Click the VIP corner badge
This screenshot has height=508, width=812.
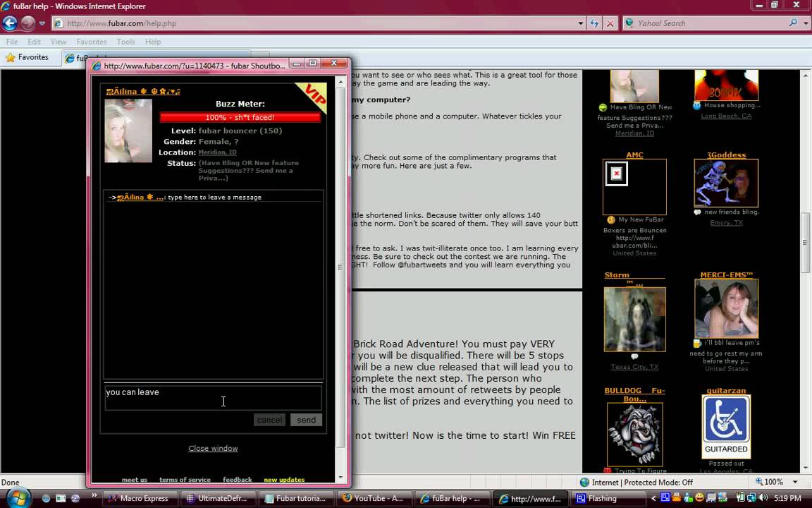pyautogui.click(x=313, y=97)
